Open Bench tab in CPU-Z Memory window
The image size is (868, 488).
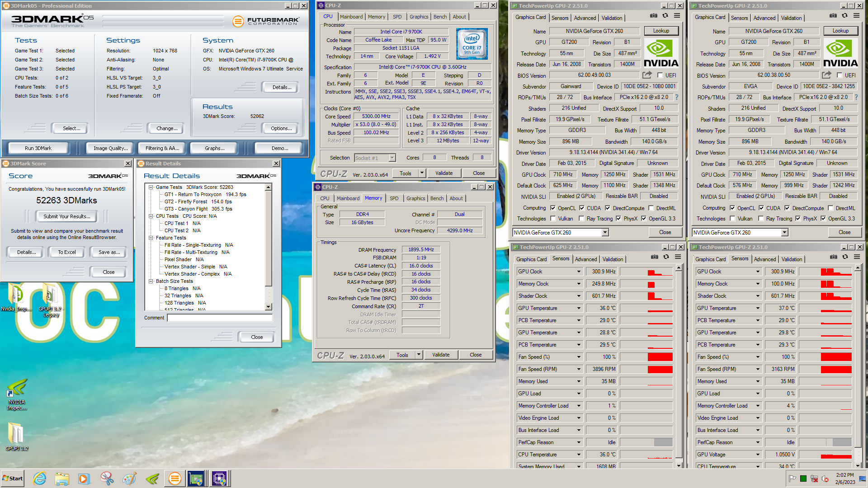[x=437, y=198]
